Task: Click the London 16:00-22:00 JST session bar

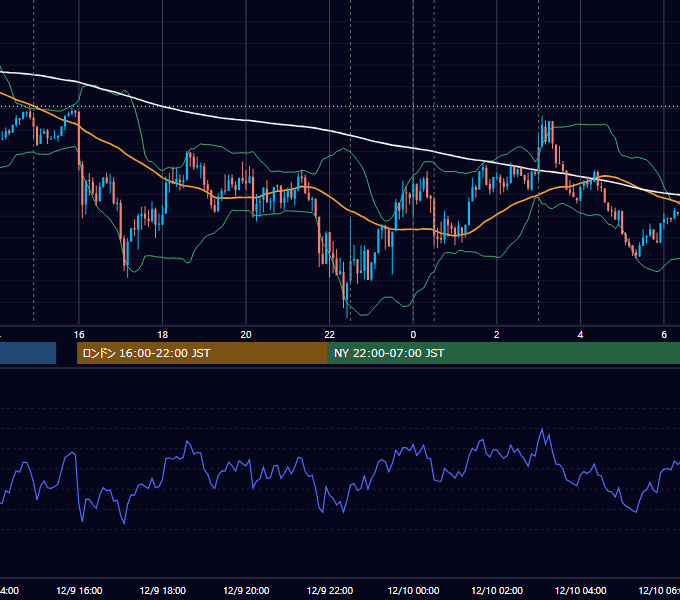Action: click(202, 353)
